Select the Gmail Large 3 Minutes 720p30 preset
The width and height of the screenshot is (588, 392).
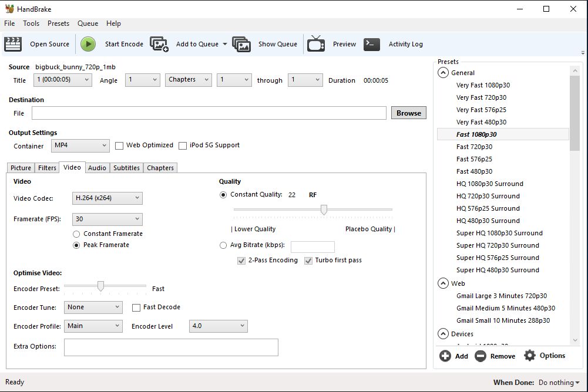[502, 296]
